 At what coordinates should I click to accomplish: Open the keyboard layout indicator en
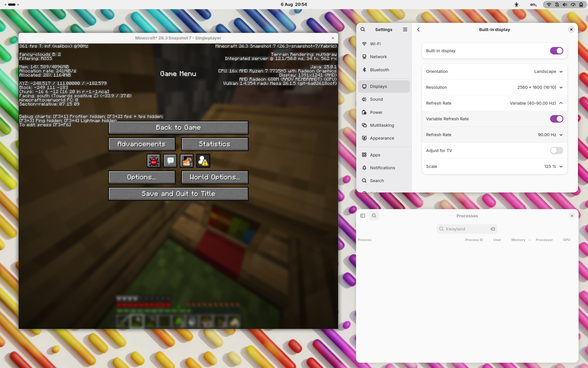(x=534, y=5)
